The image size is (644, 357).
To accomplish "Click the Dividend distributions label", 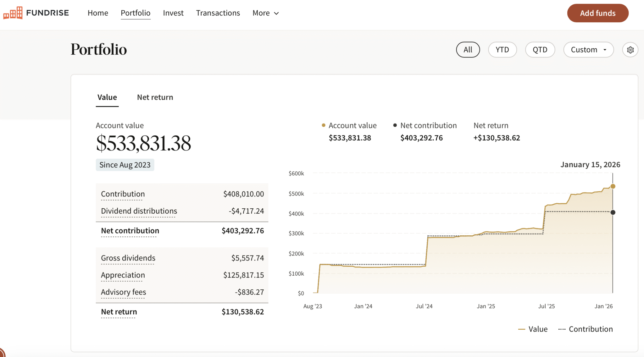I will [139, 211].
